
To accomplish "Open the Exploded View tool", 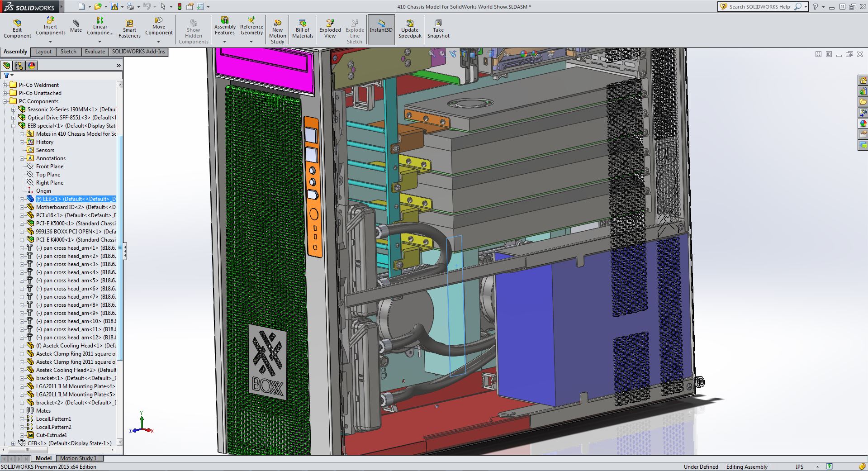I will [x=330, y=27].
